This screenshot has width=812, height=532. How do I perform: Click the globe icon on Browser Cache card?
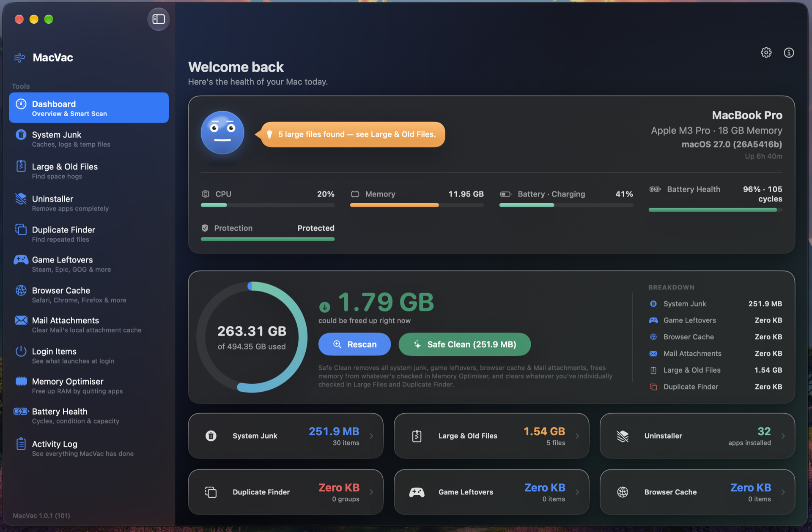click(x=623, y=492)
